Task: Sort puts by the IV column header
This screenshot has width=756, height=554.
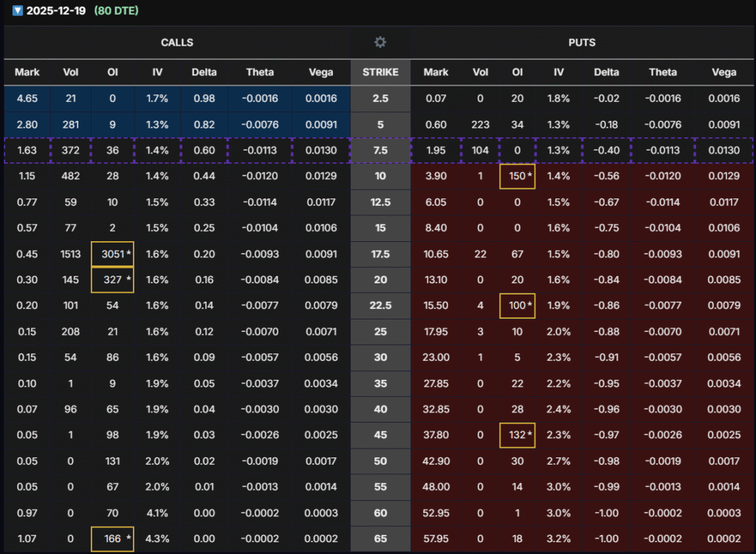Action: [559, 72]
